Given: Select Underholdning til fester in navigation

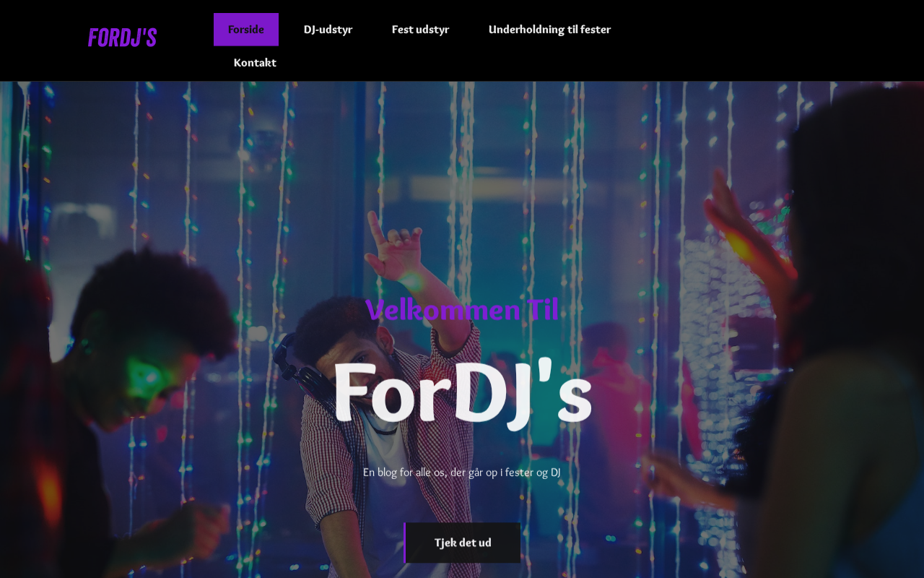Looking at the screenshot, I should coord(549,30).
